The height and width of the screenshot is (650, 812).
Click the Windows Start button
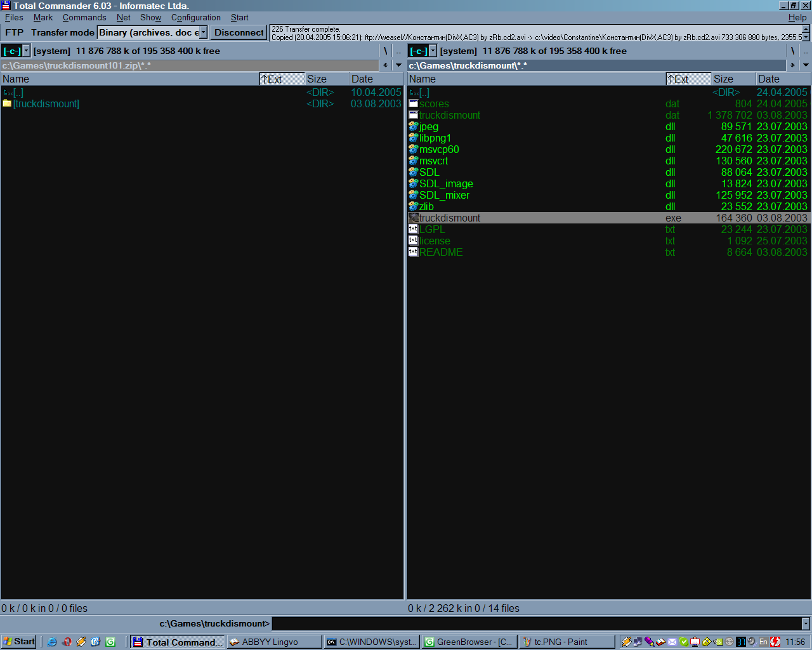pyautogui.click(x=19, y=642)
